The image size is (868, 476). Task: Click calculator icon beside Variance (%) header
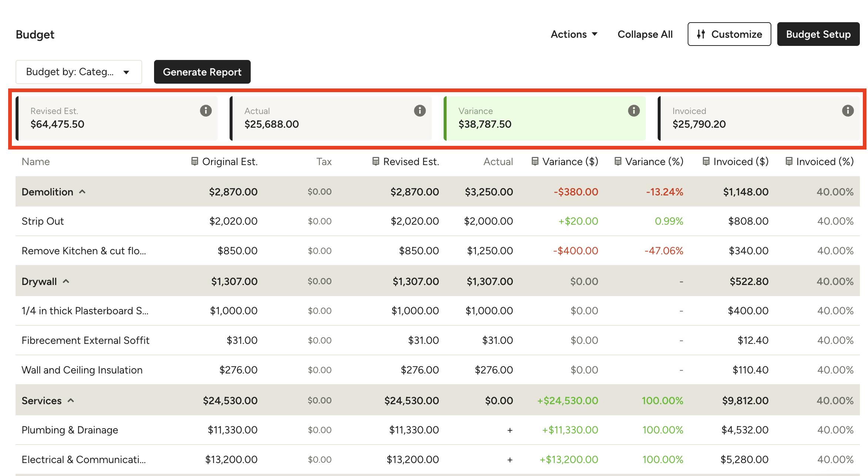618,161
